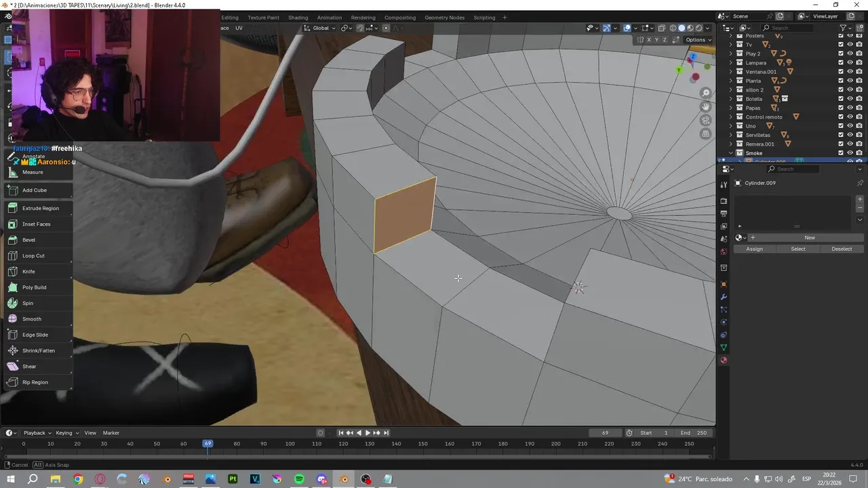Uncheck the Planta collection checkbox
This screenshot has height=488, width=868.
tap(841, 81)
